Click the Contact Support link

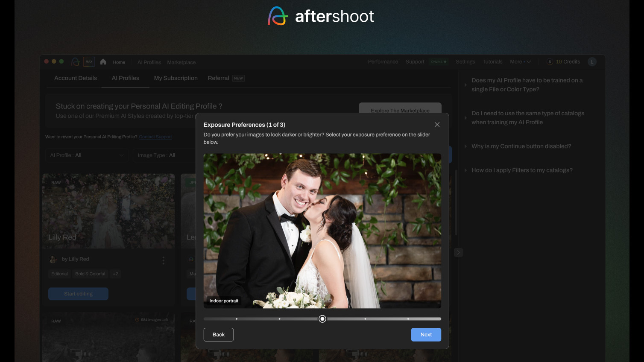pos(155,137)
